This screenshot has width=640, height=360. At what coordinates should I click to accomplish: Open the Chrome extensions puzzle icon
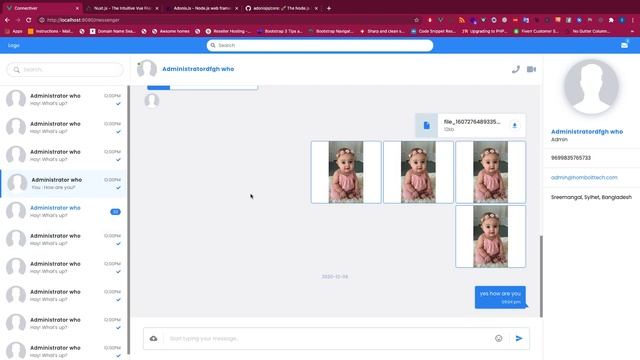point(611,20)
